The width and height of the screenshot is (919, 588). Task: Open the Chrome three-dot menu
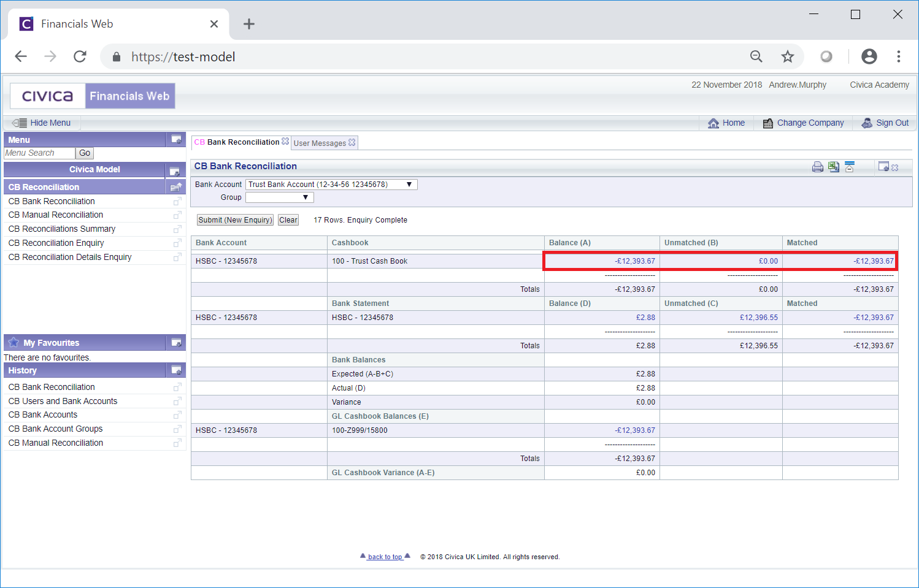[899, 56]
